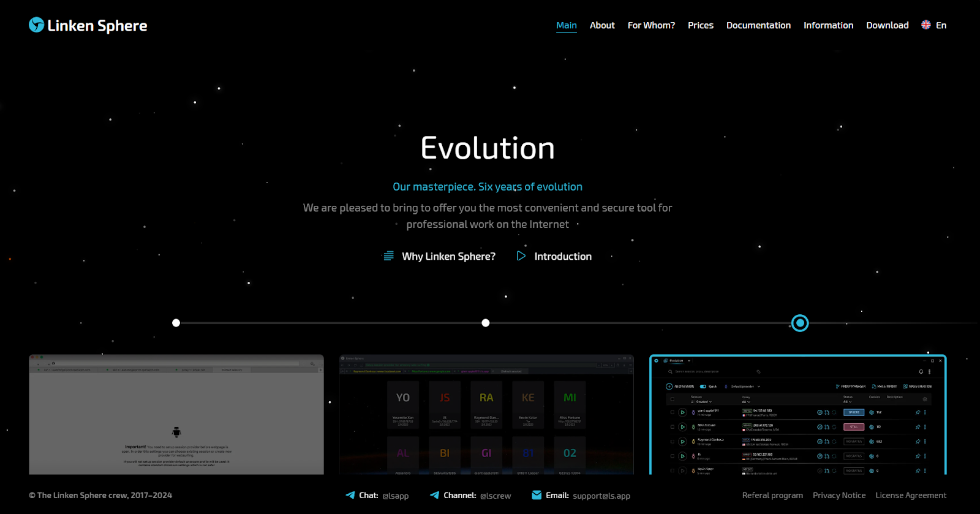Open the Introduction video link

[563, 257]
